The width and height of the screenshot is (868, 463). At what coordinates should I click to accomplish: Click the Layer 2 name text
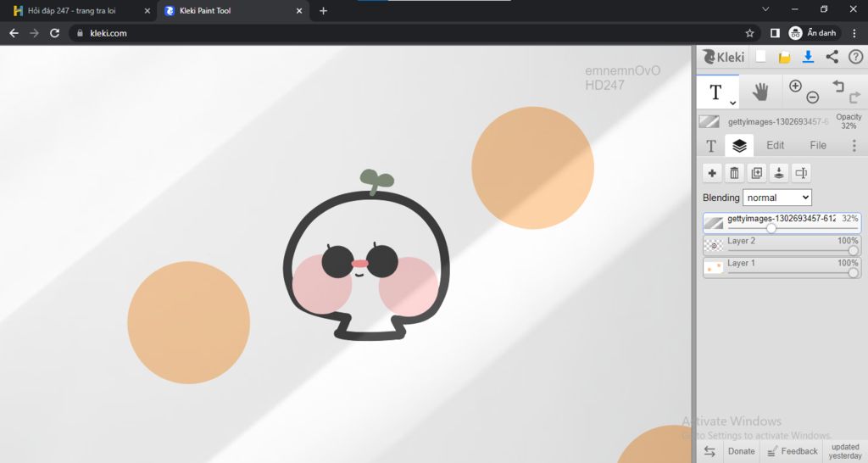(x=741, y=241)
